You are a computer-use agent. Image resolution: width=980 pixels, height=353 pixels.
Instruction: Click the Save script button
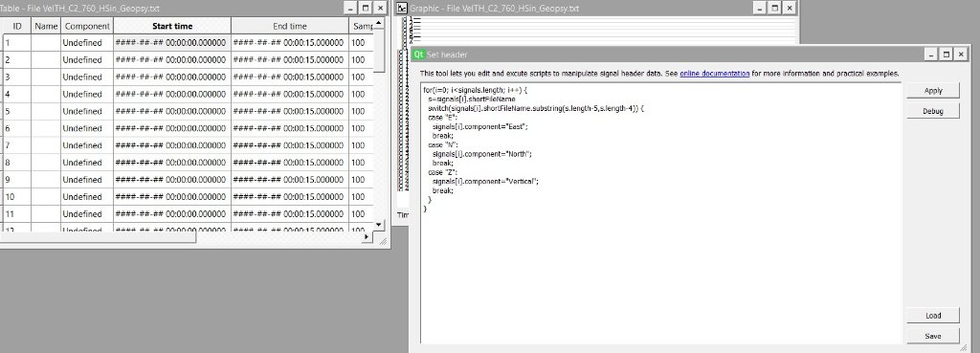933,336
